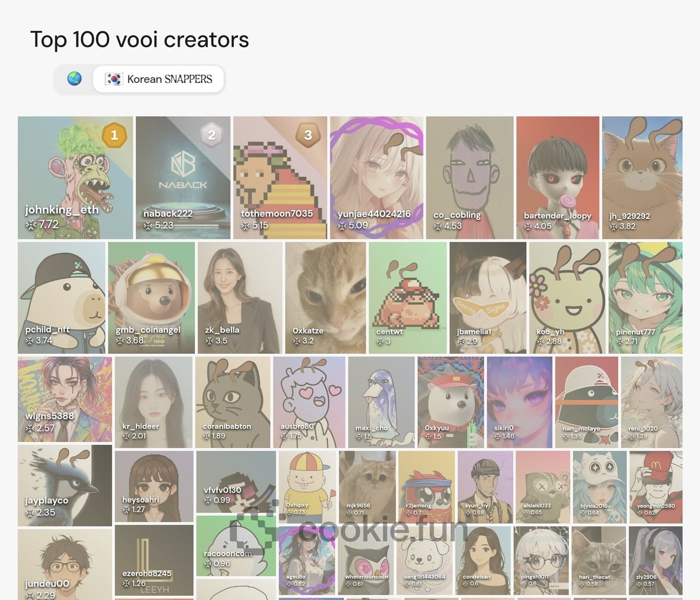
Task: Open yeongmin2580 creator tile
Action: point(656,486)
